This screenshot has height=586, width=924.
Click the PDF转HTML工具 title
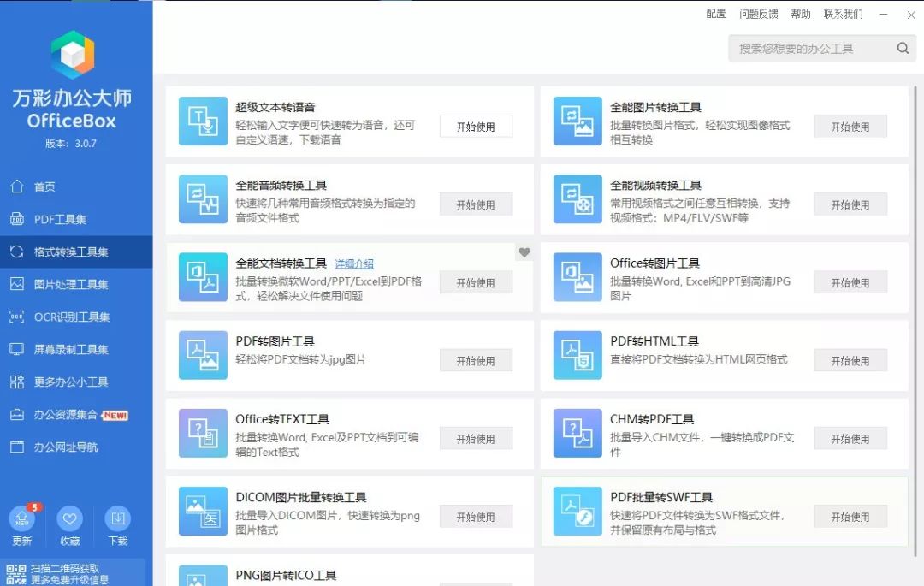[654, 341]
